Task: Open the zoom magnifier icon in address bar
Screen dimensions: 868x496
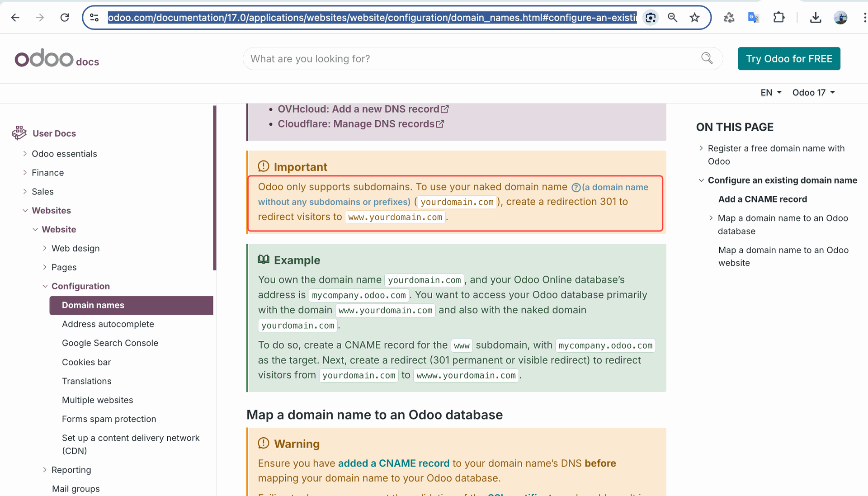Action: [672, 18]
